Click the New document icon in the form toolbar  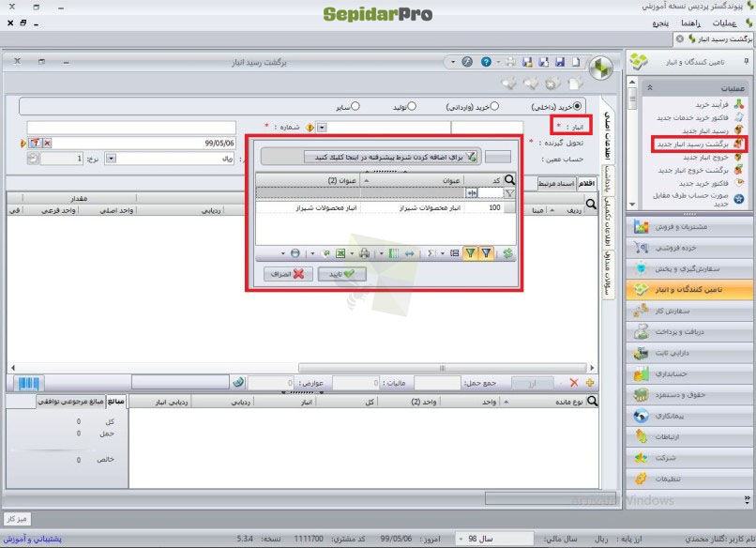[576, 62]
